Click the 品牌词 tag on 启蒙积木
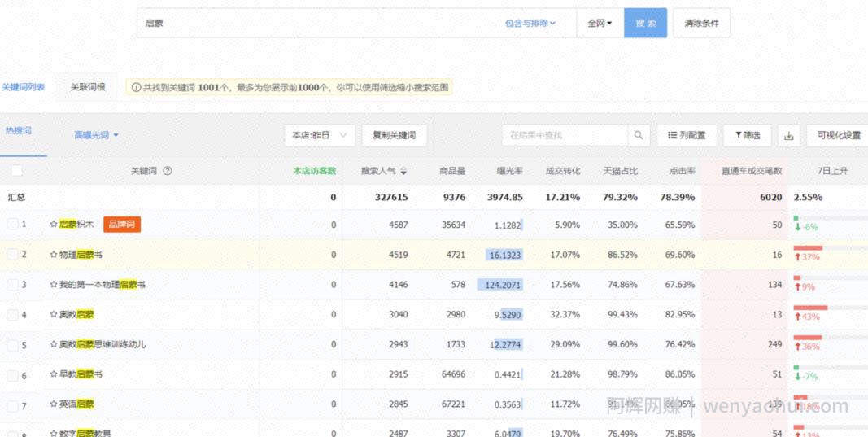 (122, 225)
